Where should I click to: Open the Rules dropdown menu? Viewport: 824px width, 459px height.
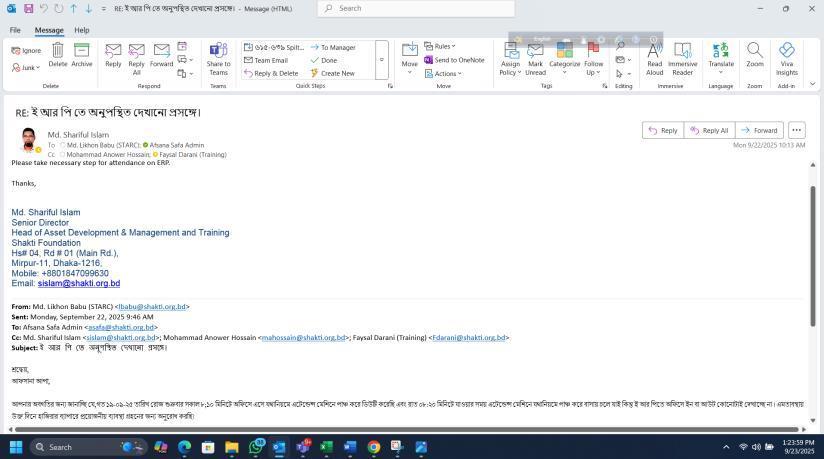[x=439, y=46]
